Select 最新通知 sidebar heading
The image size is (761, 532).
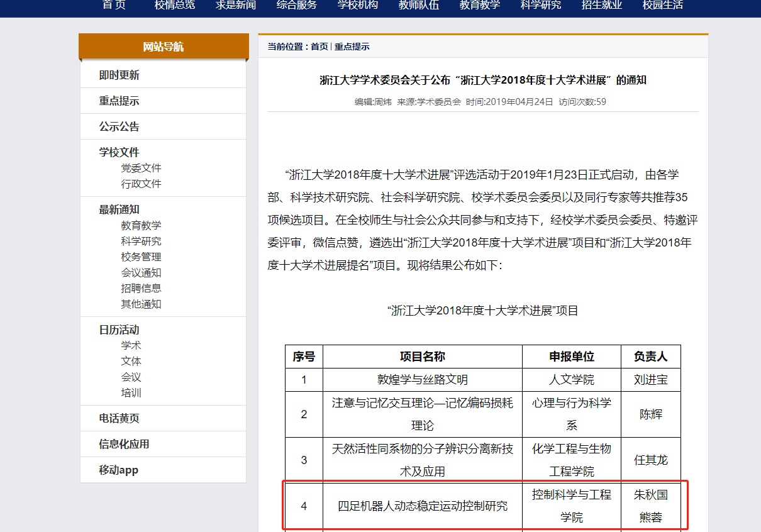[119, 209]
